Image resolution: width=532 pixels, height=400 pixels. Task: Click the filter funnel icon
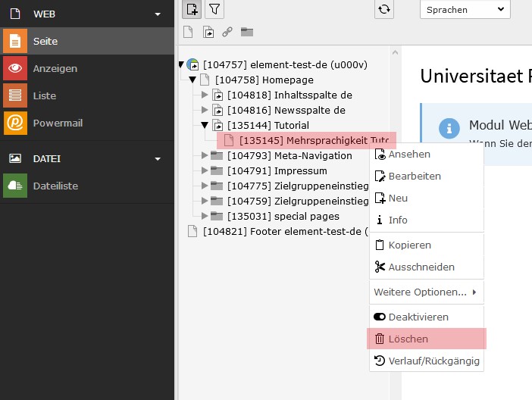(x=215, y=9)
